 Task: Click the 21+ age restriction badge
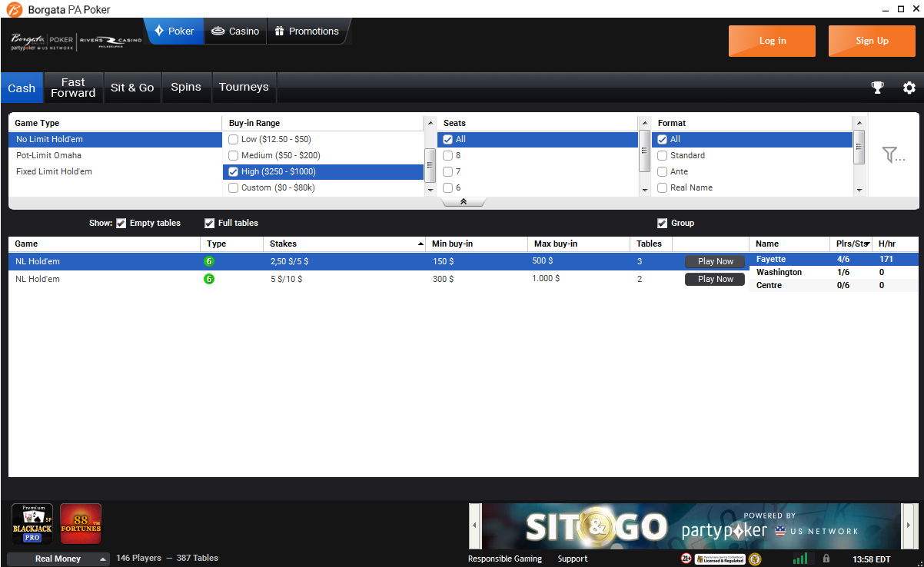point(686,559)
